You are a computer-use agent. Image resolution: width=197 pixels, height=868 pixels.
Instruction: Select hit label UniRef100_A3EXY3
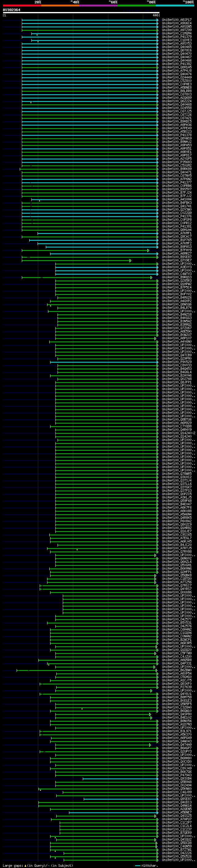176,267
